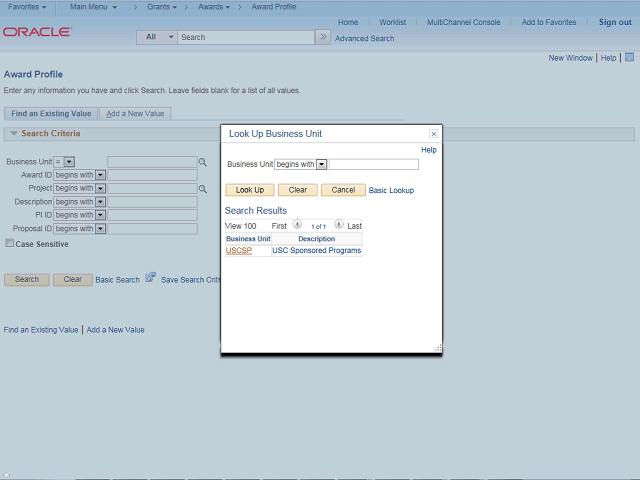This screenshot has height=480, width=640.
Task: Click the Basic Lookup link
Action: (x=391, y=190)
